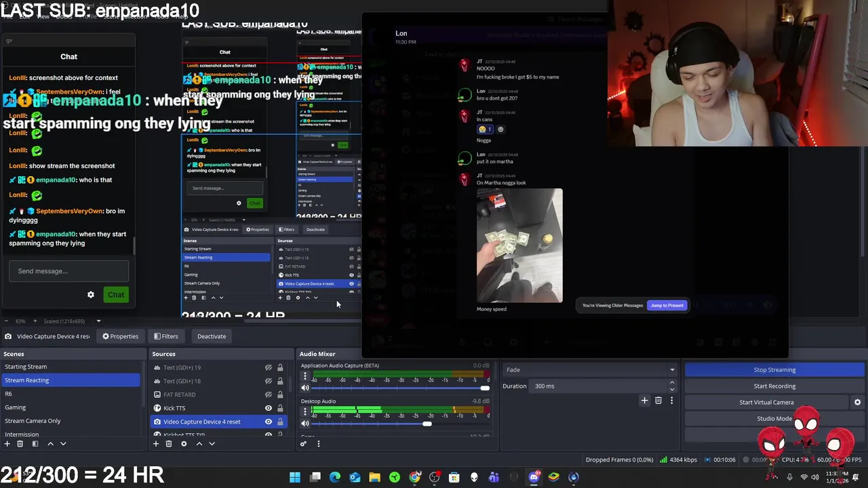Open File Explorer from taskbar
The height and width of the screenshot is (488, 868).
[x=374, y=477]
